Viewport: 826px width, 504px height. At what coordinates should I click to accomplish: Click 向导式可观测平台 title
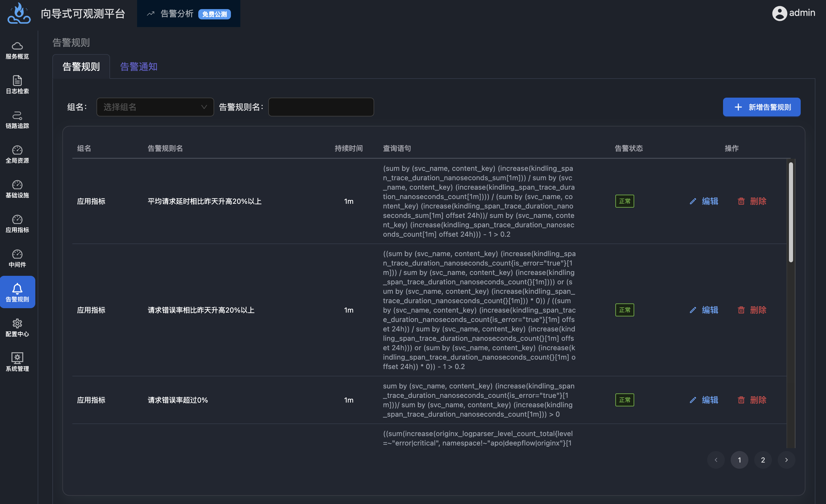coord(83,14)
